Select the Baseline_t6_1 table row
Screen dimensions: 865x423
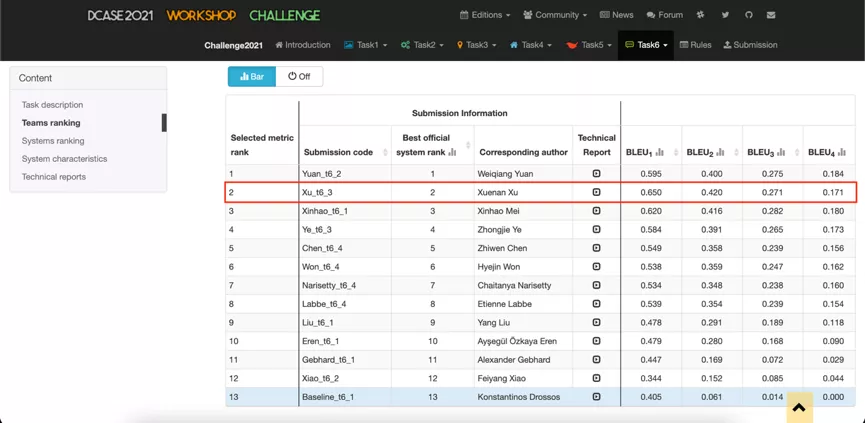click(x=541, y=397)
